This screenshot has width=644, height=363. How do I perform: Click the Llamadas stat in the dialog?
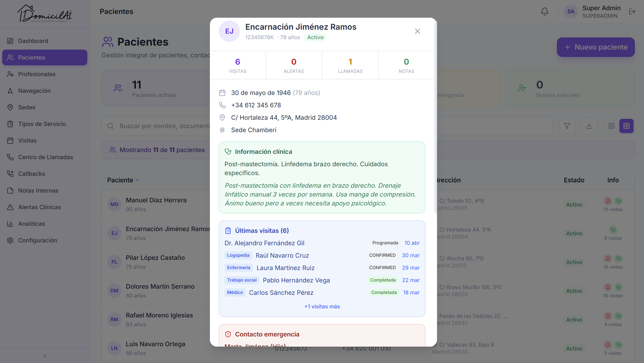[350, 65]
